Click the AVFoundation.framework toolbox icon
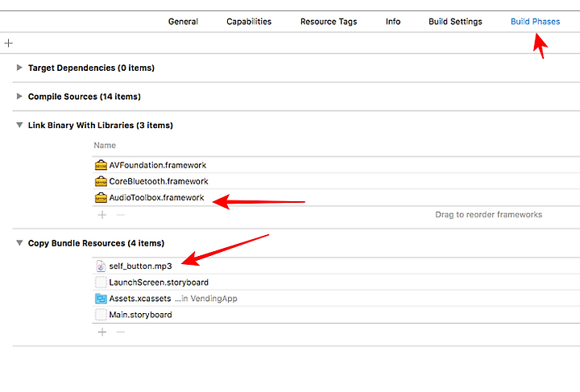Image resolution: width=580 pixels, height=392 pixels. click(x=101, y=165)
